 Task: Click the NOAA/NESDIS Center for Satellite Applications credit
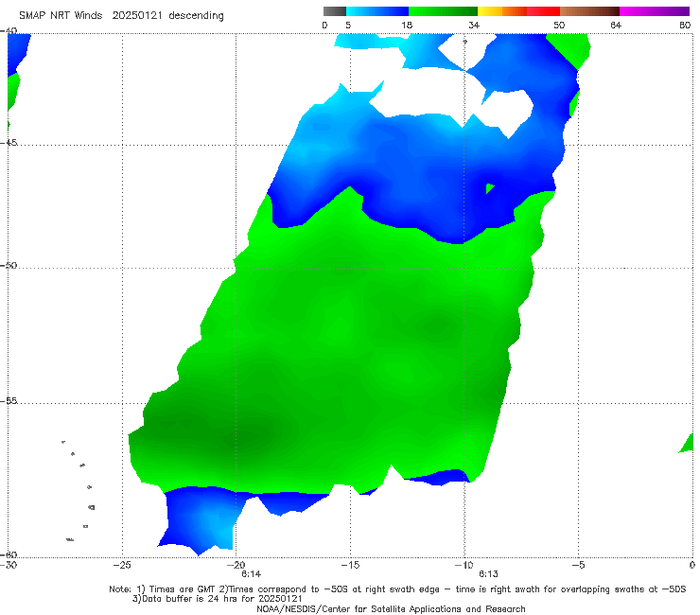click(391, 609)
